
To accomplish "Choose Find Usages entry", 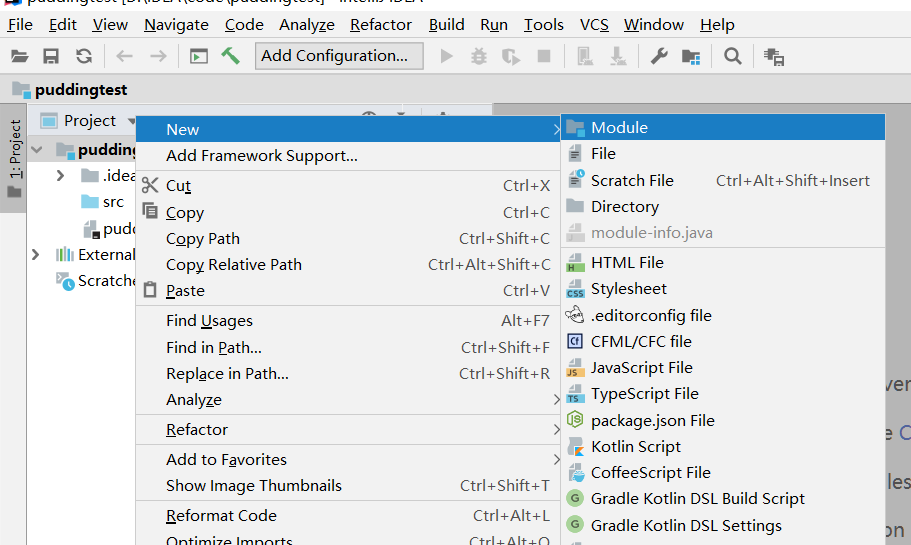I will [x=348, y=321].
